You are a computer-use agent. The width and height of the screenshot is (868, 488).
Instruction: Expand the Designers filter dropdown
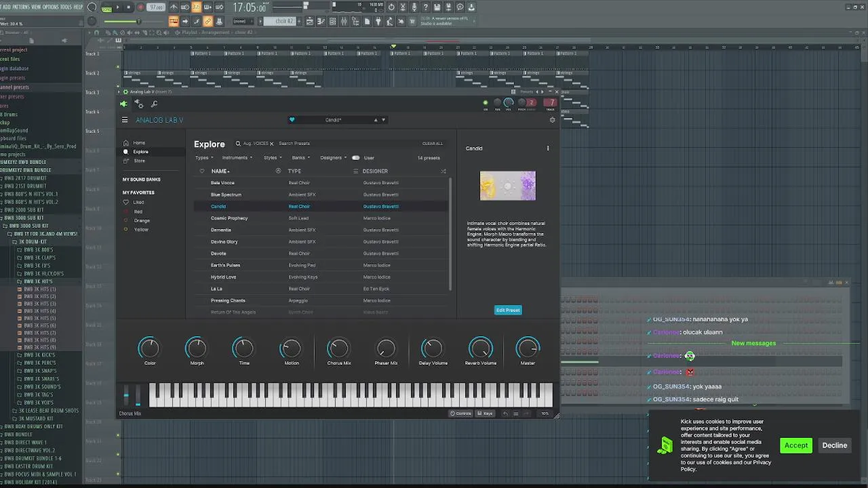coord(333,158)
